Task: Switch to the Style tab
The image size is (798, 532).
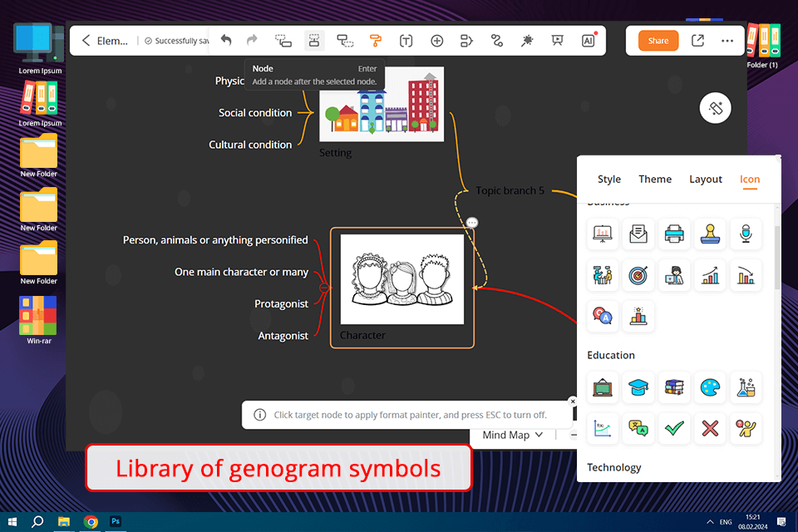Action: click(x=608, y=180)
